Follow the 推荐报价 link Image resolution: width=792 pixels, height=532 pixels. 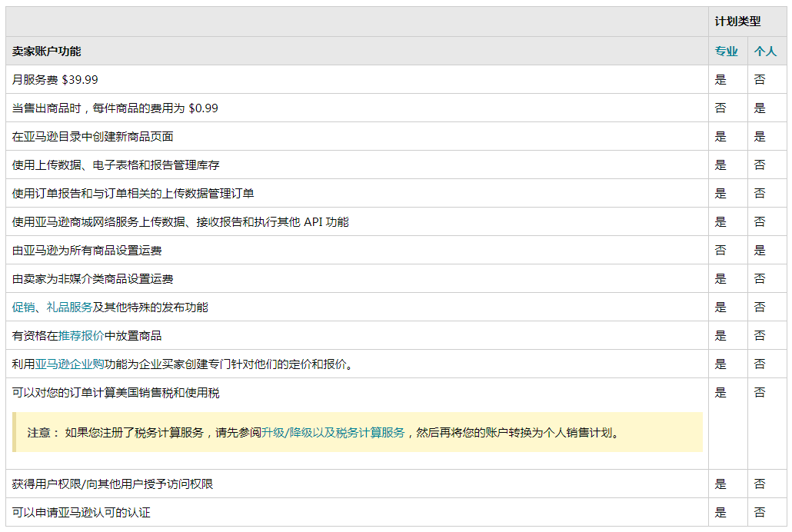pos(81,335)
